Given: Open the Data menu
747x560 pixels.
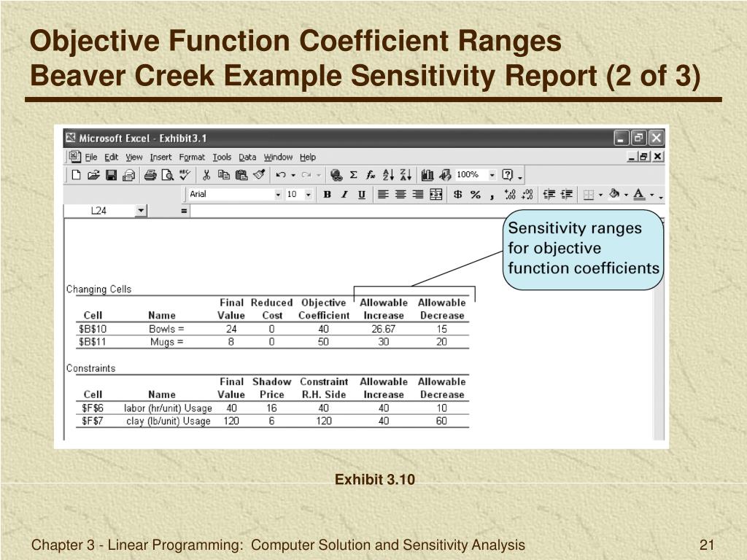Looking at the screenshot, I should pyautogui.click(x=247, y=157).
